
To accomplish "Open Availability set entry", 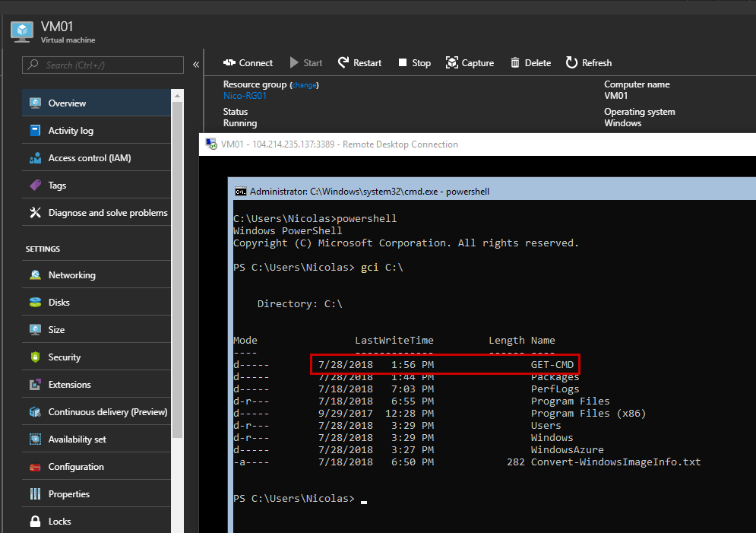I will [96, 439].
